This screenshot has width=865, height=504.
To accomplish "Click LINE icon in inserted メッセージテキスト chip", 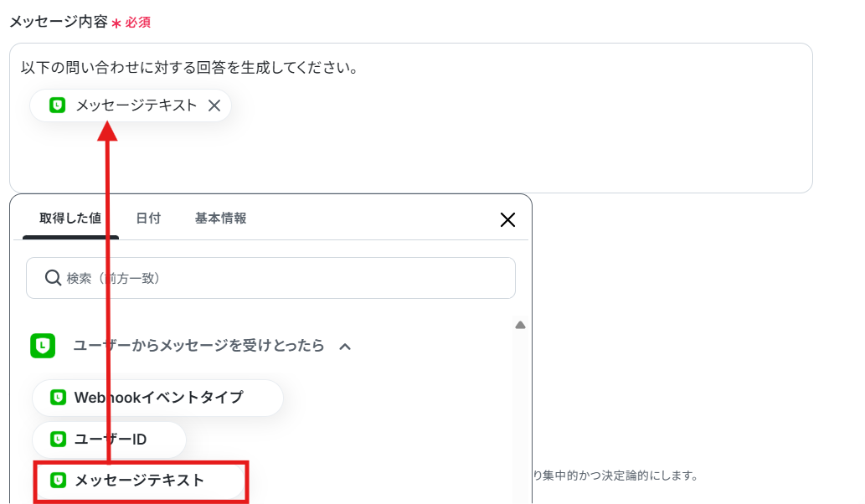I will [58, 105].
